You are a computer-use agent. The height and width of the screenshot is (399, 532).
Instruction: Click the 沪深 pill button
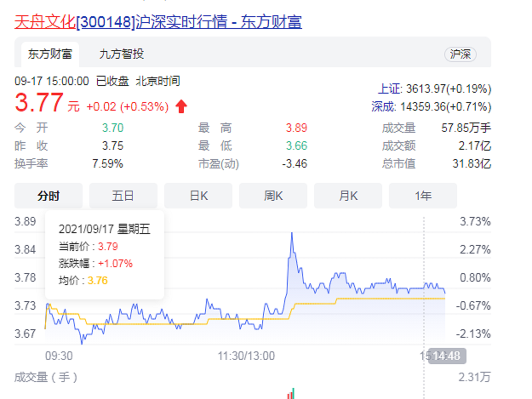(460, 54)
